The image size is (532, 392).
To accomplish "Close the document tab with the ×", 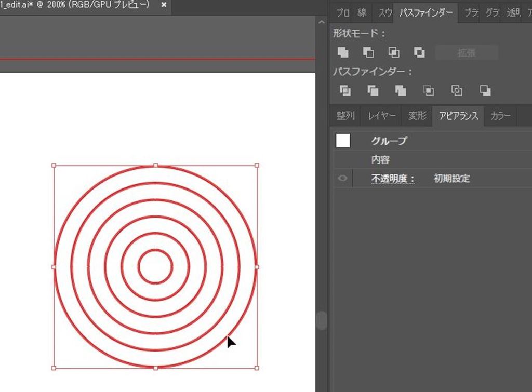I will [164, 5].
